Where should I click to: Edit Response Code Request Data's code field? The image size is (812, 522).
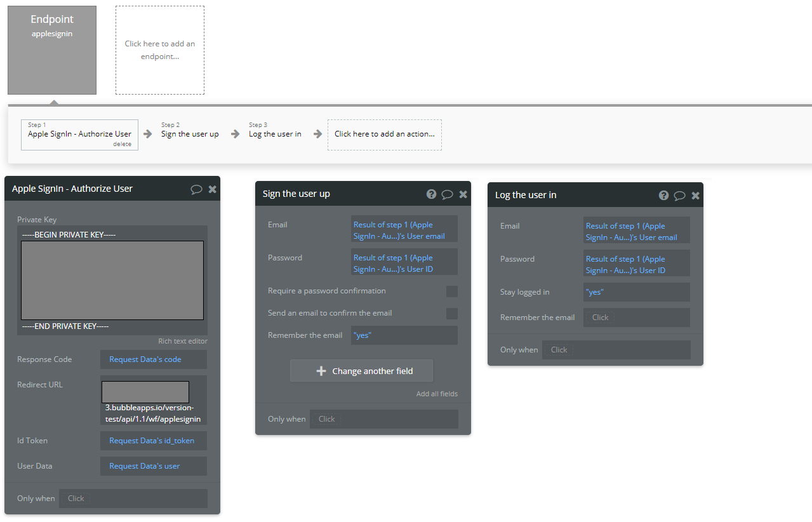pos(154,359)
